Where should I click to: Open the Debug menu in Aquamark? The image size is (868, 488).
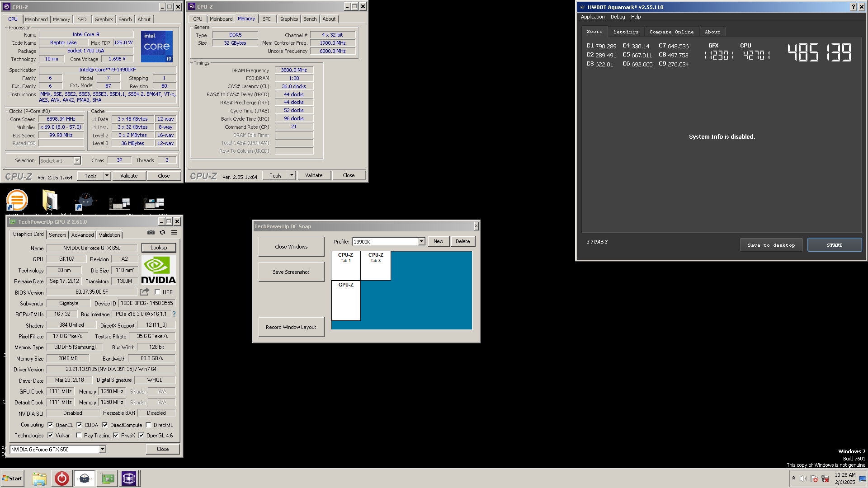(x=618, y=17)
